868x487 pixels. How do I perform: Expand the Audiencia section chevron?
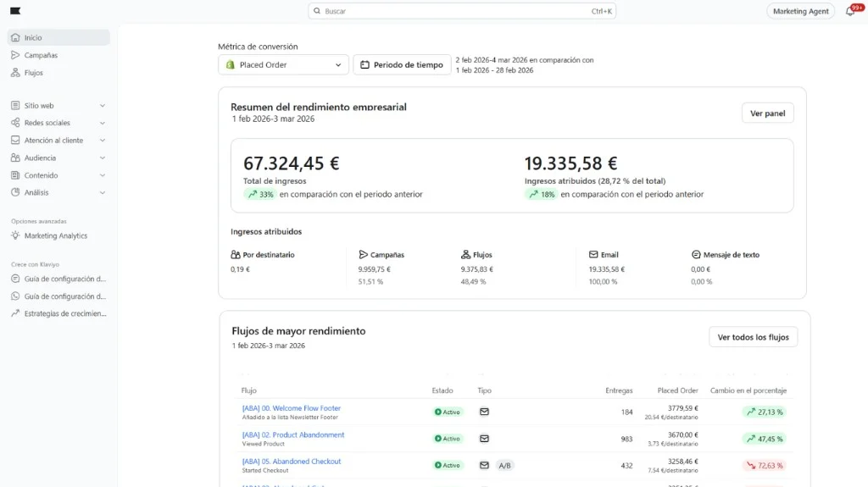click(103, 158)
